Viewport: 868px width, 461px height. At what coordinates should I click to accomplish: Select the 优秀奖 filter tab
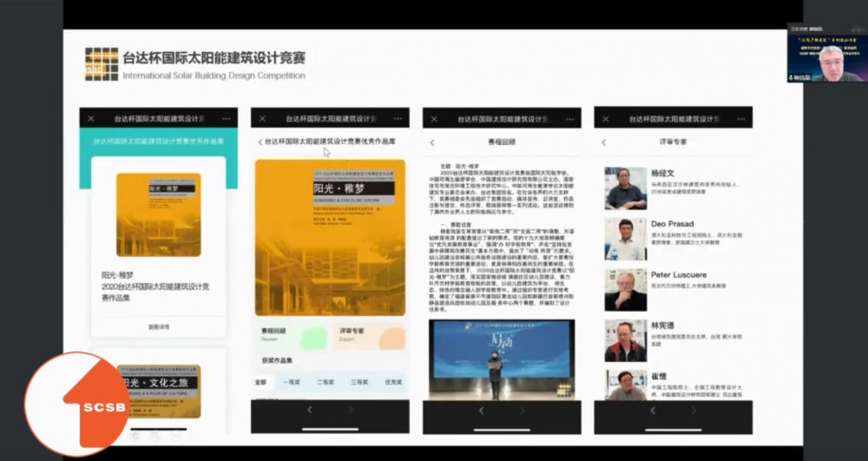[x=393, y=382]
